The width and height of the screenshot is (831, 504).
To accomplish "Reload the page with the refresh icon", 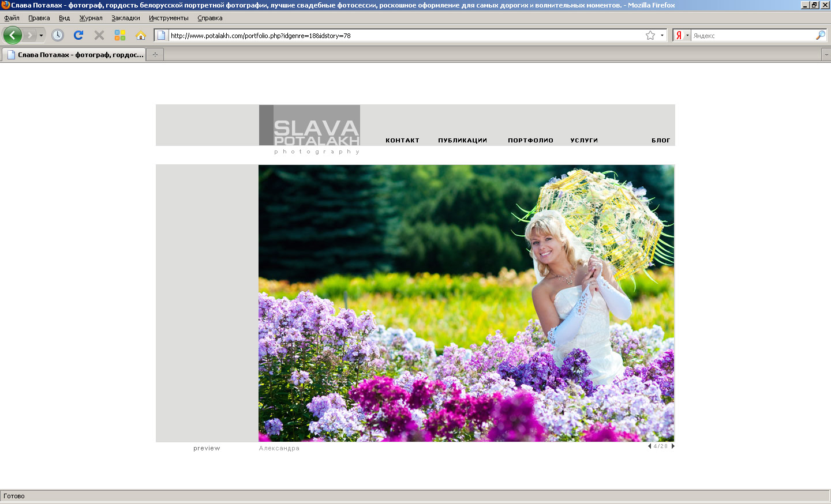I will pos(78,35).
